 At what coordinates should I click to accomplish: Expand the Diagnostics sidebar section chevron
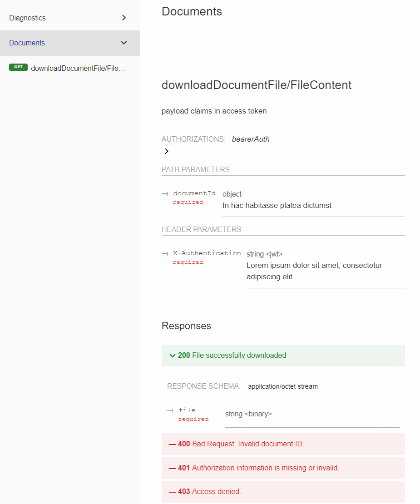(124, 18)
